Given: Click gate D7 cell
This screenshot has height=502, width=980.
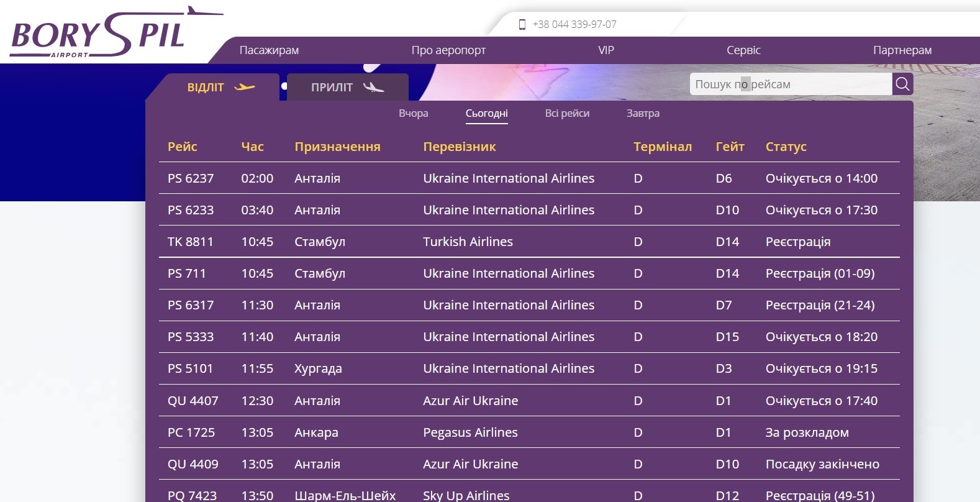Looking at the screenshot, I should (724, 305).
